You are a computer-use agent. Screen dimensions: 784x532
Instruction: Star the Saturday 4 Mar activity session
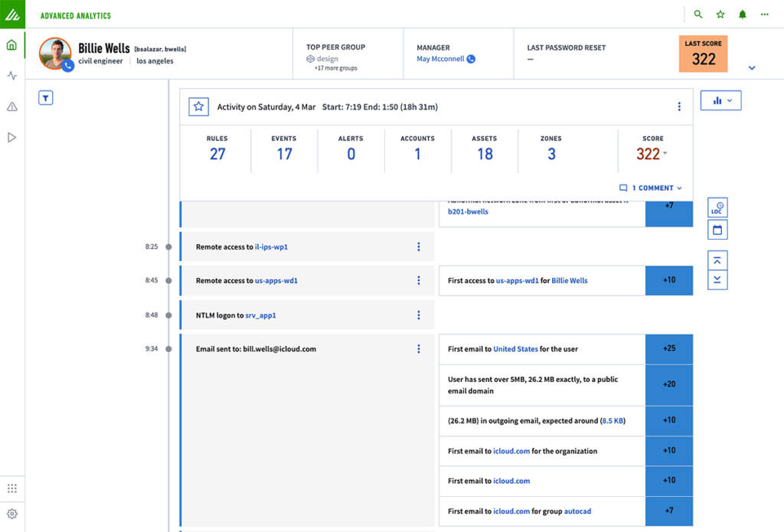[x=198, y=107]
